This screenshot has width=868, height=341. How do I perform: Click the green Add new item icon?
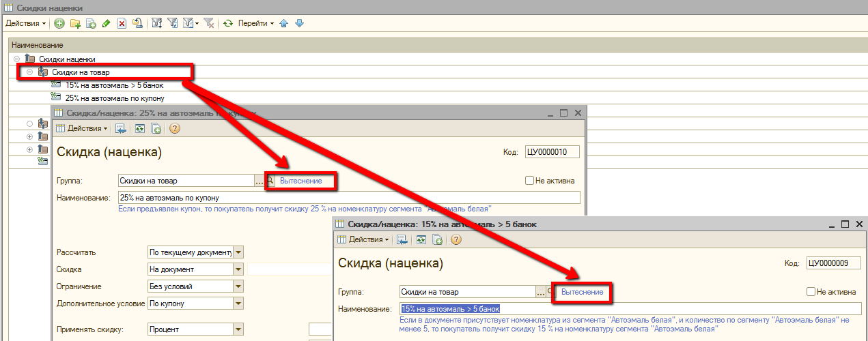coord(59,24)
